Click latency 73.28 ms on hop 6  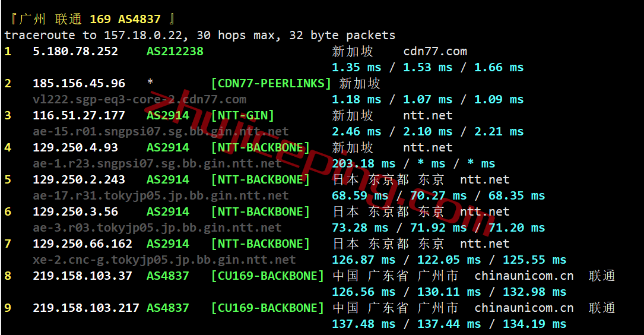click(x=360, y=227)
